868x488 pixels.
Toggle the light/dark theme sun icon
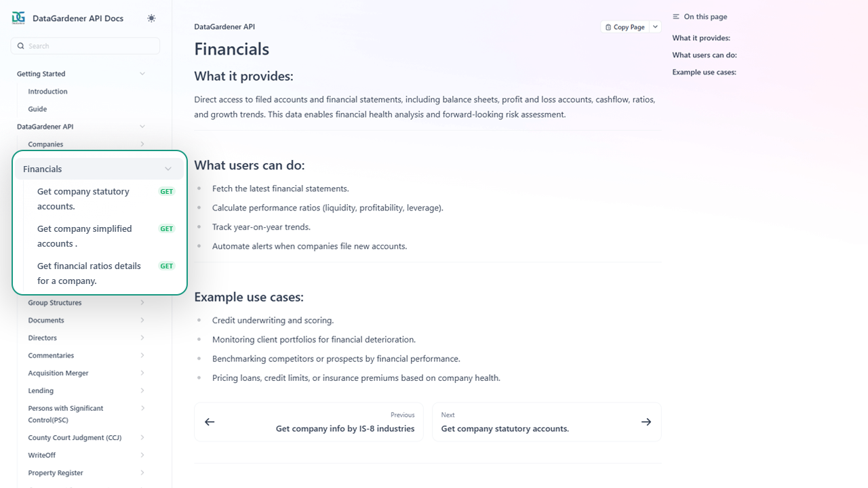(151, 18)
